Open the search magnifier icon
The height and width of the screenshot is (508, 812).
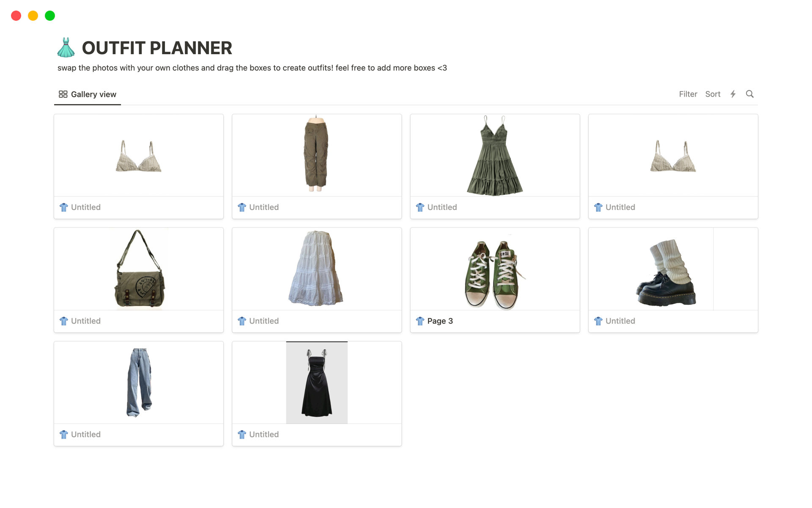click(749, 94)
